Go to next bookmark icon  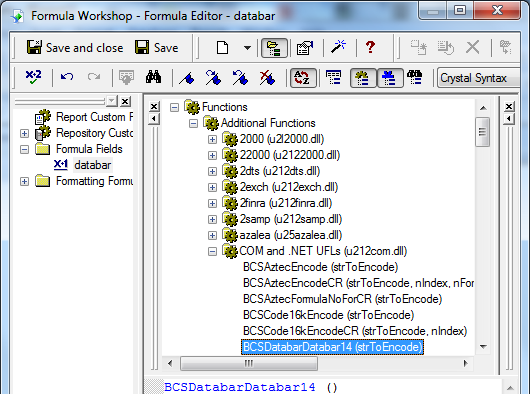tap(213, 78)
